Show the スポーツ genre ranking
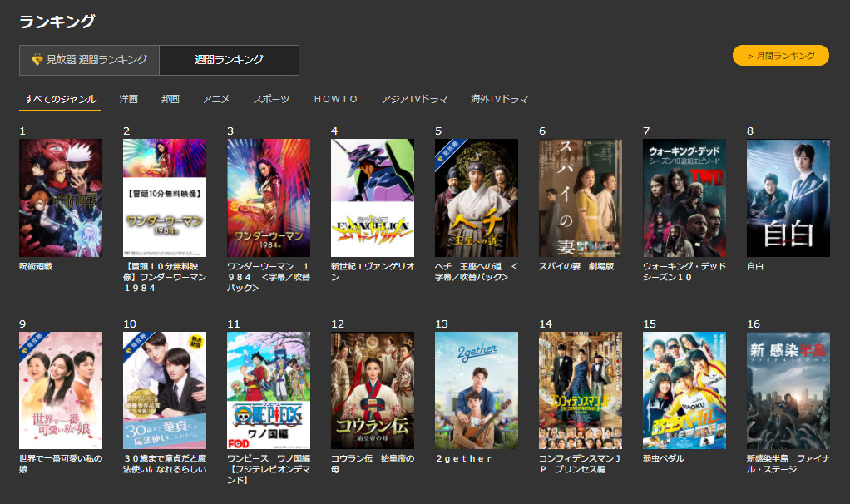The height and width of the screenshot is (504, 850). (272, 99)
